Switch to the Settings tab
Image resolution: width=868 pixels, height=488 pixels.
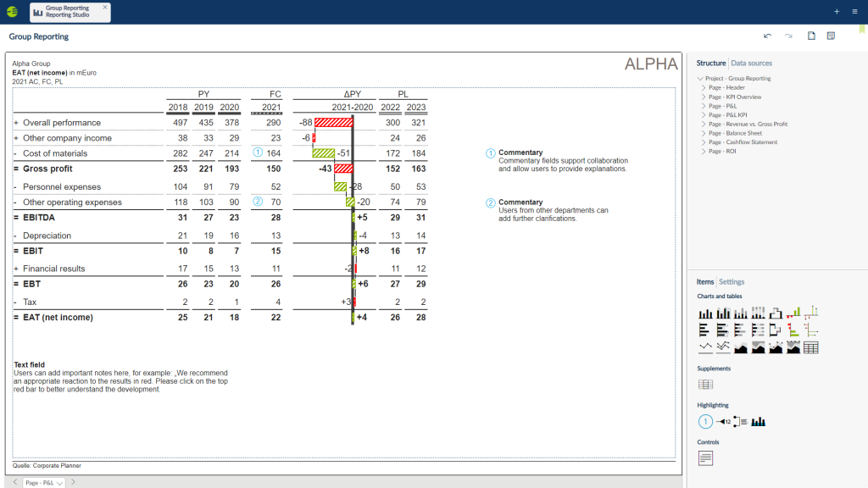732,282
